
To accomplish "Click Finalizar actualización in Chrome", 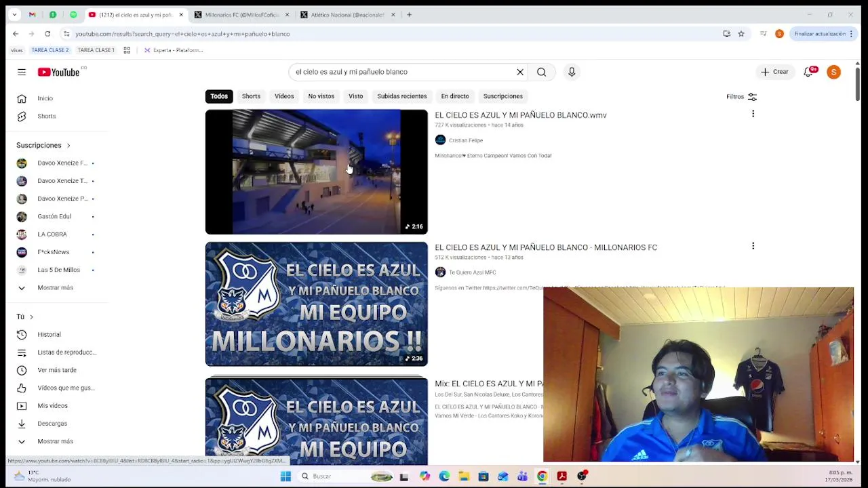I will [820, 34].
